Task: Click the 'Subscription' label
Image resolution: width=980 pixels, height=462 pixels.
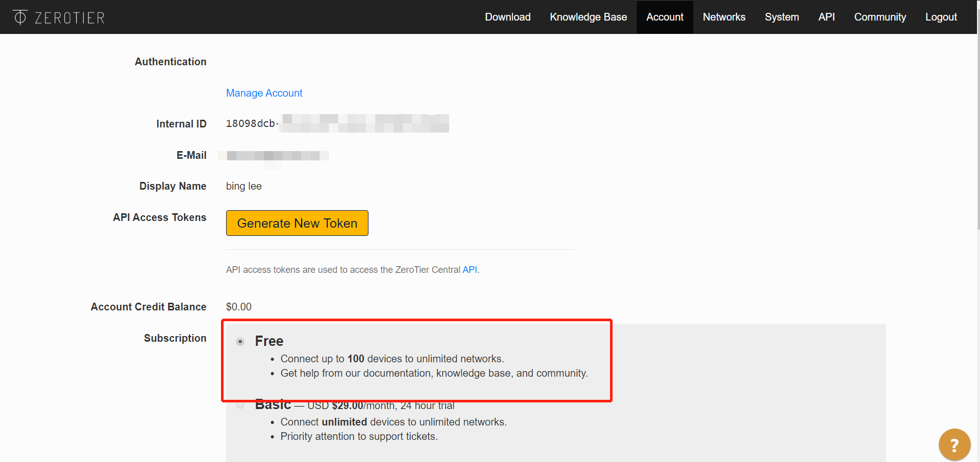Action: (x=175, y=338)
